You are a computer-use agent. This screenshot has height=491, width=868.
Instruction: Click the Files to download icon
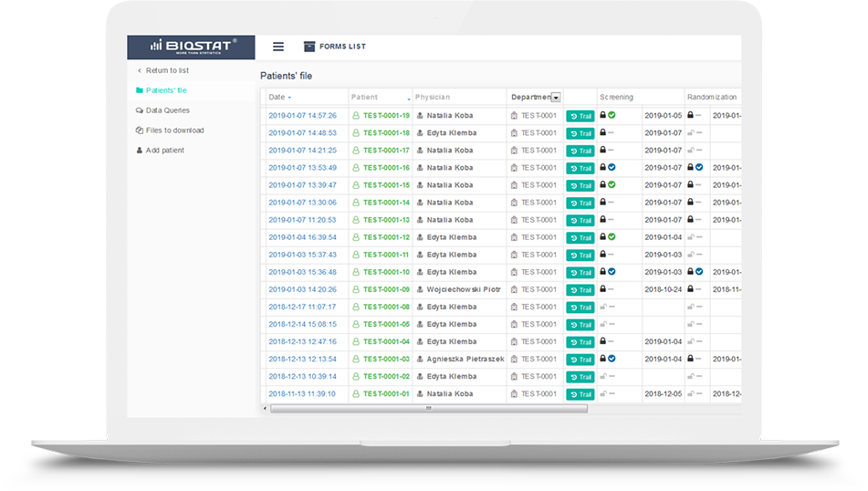(140, 131)
